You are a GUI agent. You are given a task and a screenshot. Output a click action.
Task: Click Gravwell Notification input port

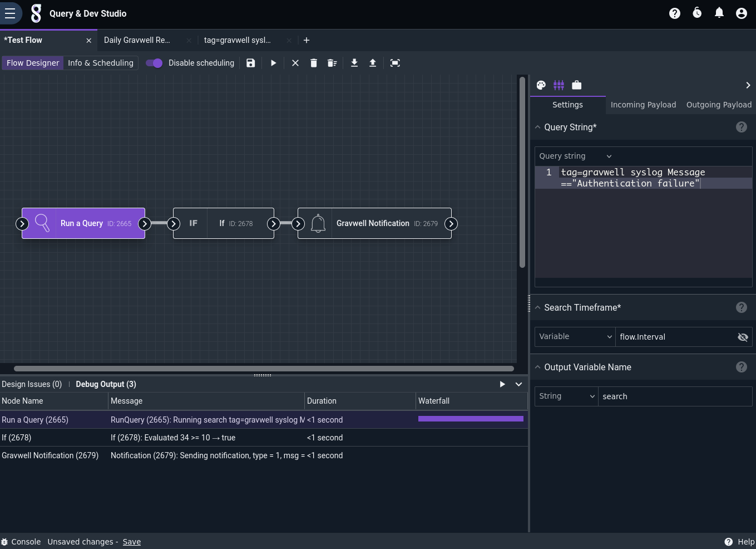click(x=298, y=224)
